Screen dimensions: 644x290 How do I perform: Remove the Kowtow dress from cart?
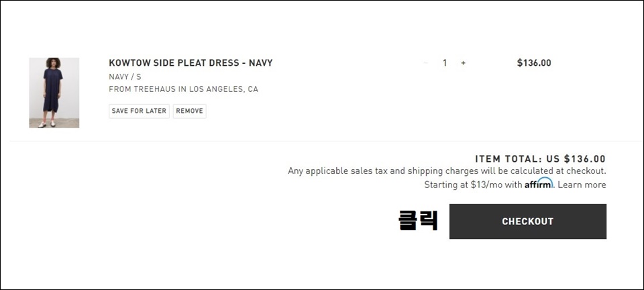tap(189, 111)
